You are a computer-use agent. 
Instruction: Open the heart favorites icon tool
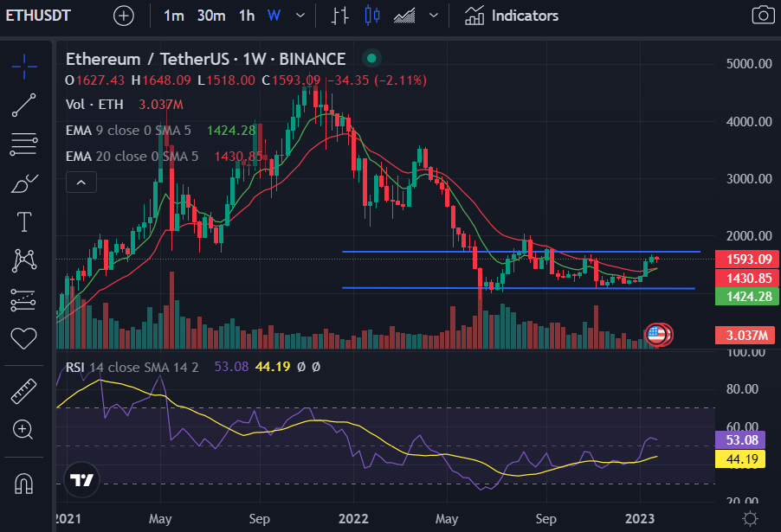tap(24, 338)
